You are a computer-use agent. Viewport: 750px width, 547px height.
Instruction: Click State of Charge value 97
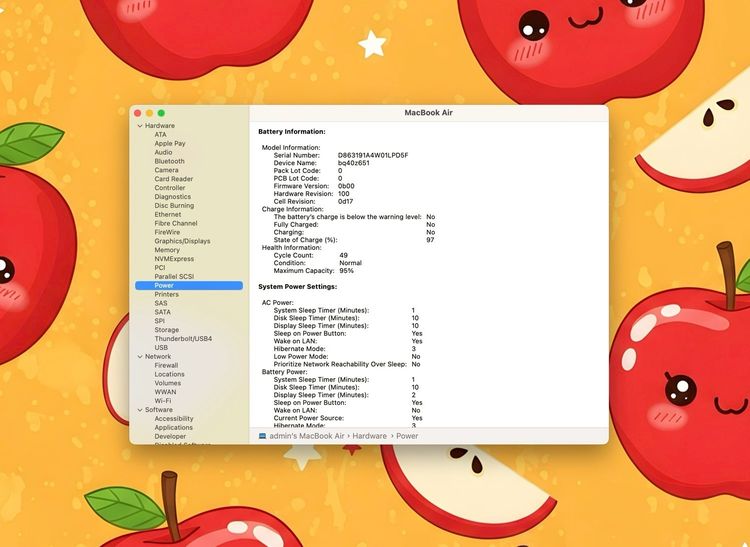[430, 240]
